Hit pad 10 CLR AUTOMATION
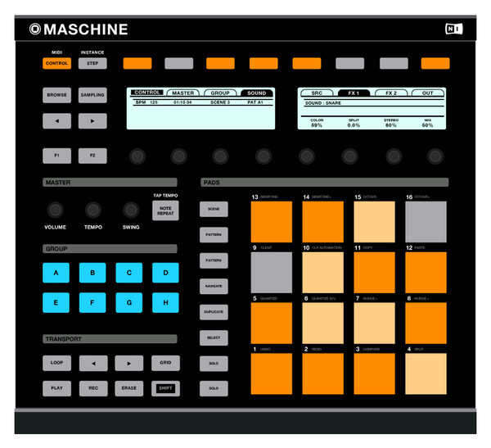Image resolution: width=491 pixels, height=448 pixels. [x=323, y=273]
